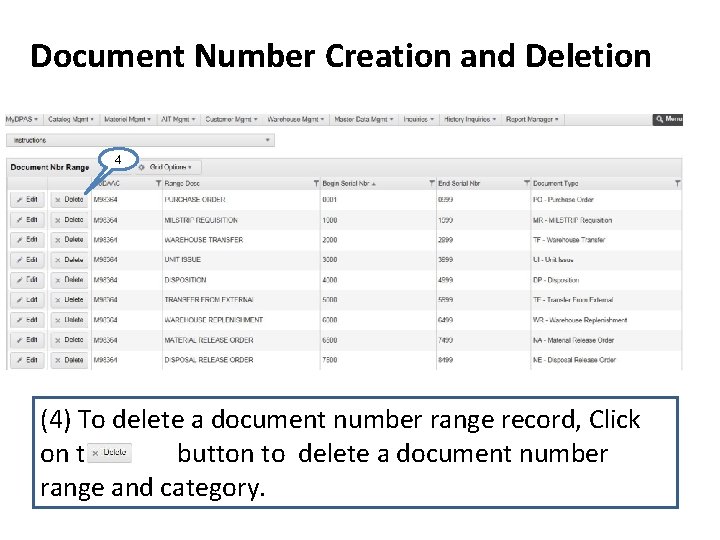Edit the DISPOSITION row
720x540 pixels.
pos(27,280)
